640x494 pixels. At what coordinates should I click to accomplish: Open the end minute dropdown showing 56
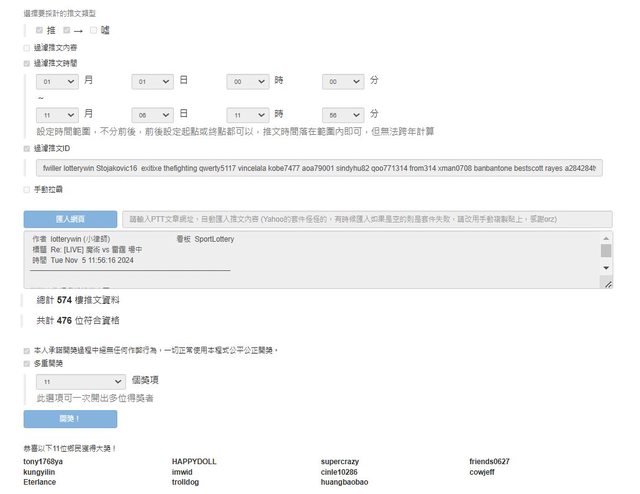(343, 115)
